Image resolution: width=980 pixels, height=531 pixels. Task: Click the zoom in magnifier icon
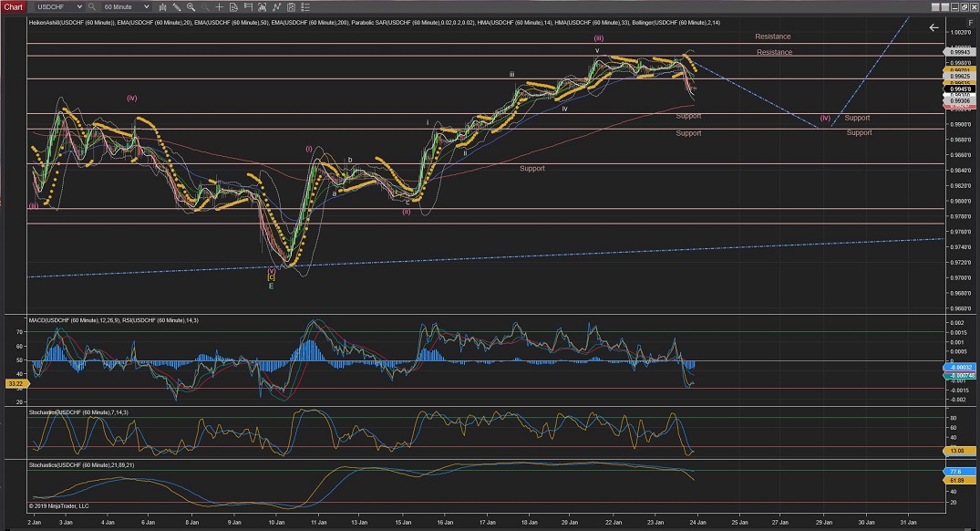pyautogui.click(x=191, y=7)
